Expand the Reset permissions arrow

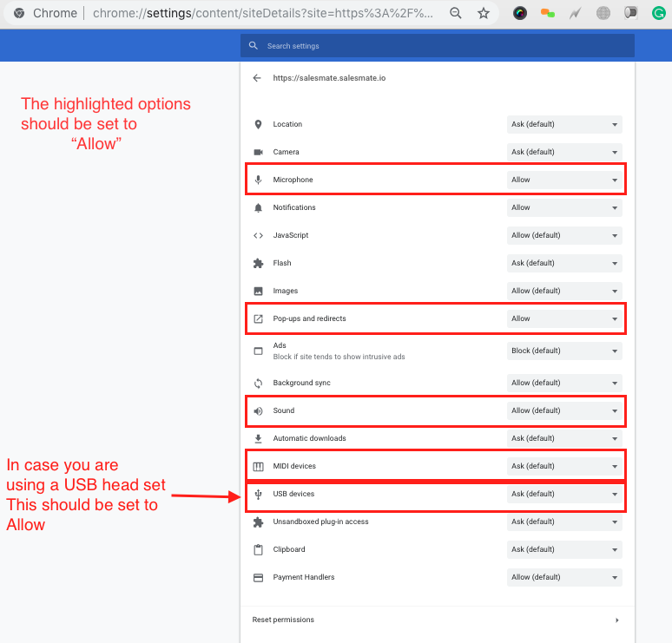click(616, 620)
